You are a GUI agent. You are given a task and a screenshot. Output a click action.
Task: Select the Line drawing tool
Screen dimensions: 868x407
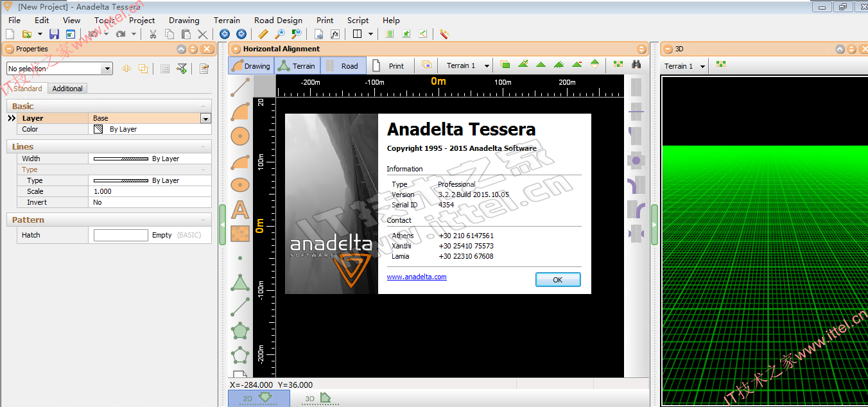click(x=240, y=87)
